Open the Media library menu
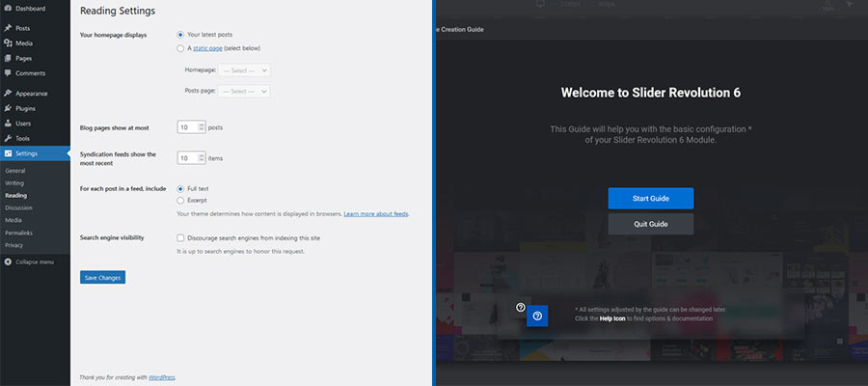 click(x=24, y=43)
